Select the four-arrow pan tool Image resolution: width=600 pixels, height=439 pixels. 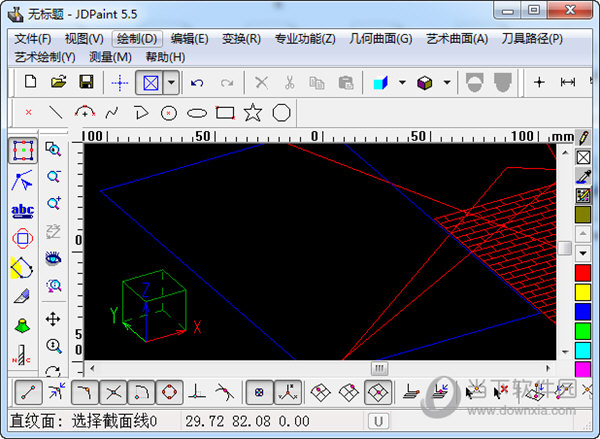[53, 319]
